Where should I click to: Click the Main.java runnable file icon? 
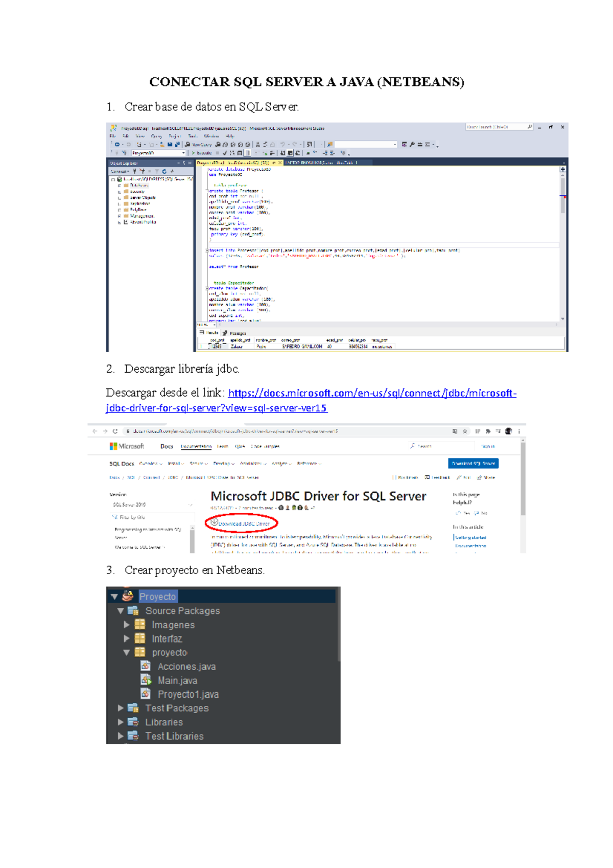(x=146, y=680)
